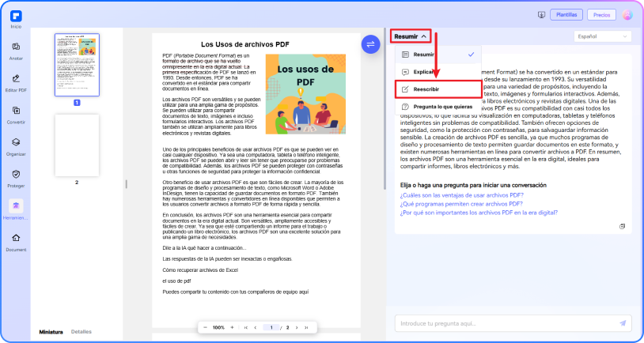The width and height of the screenshot is (644, 343).
Task: Select page 2 thumbnail
Action: point(77,145)
